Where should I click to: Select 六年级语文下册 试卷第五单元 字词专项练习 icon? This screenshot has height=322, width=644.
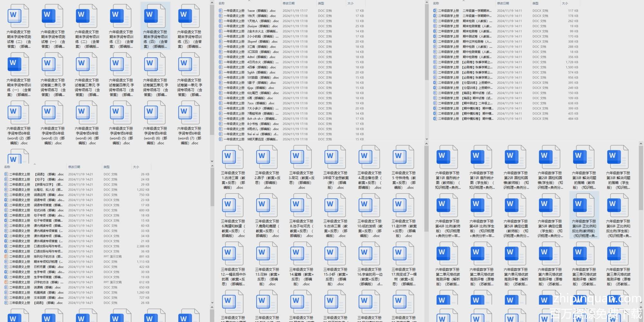(155, 64)
